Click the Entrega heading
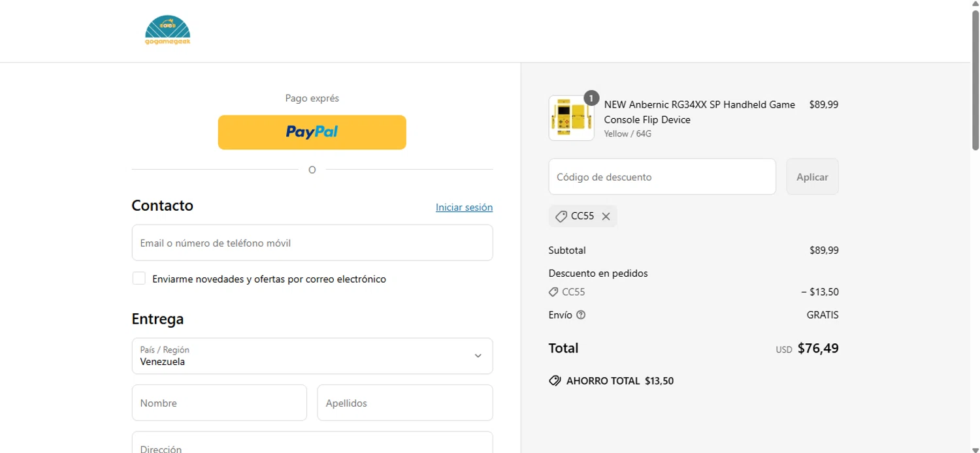The width and height of the screenshot is (980, 453). [157, 319]
